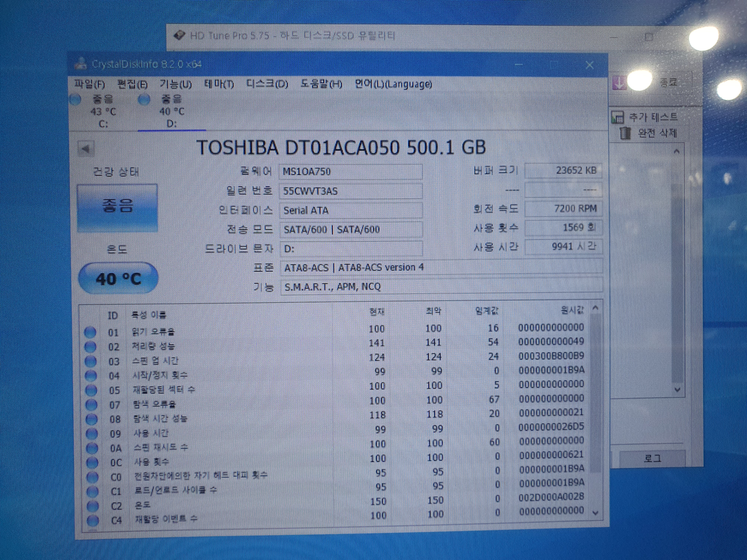Click the HD Tune Pro title bar icon
The image size is (747, 560).
coord(179,35)
